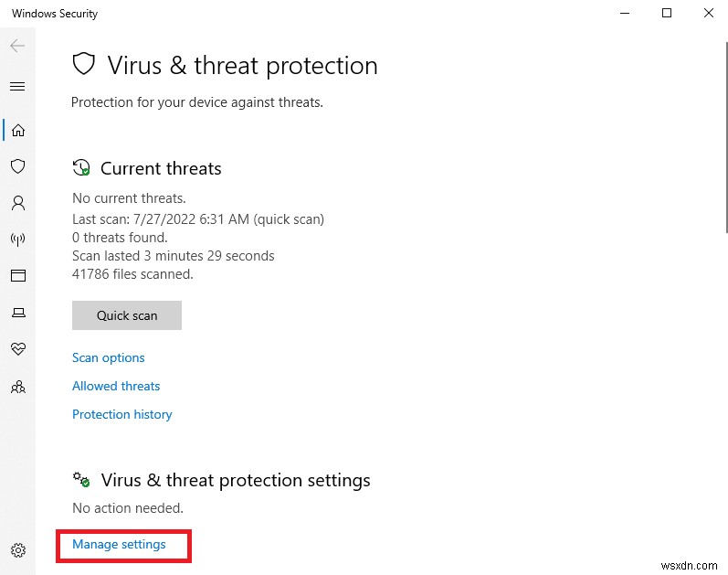Viewport: 728px width, 575px height.
Task: Open Device performance & health heart icon
Action: point(17,349)
